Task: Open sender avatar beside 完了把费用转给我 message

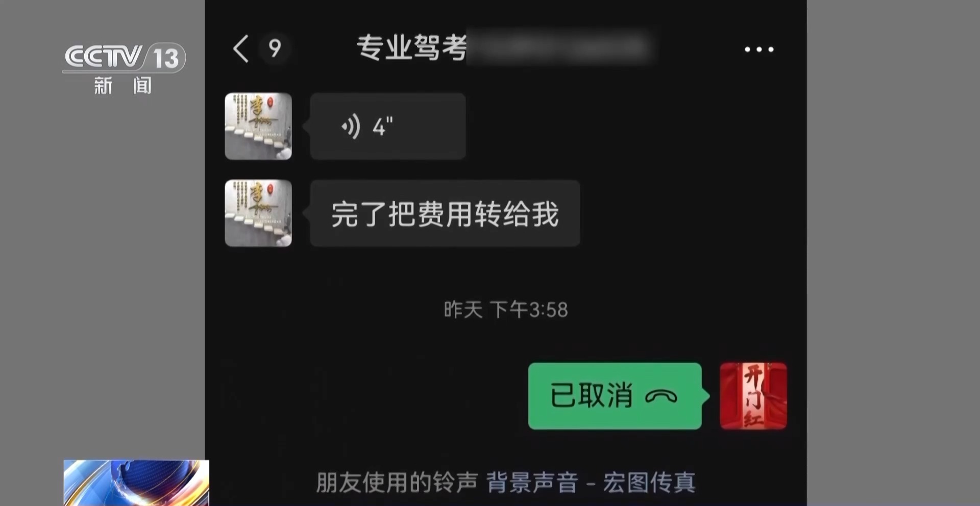Action: 258,213
